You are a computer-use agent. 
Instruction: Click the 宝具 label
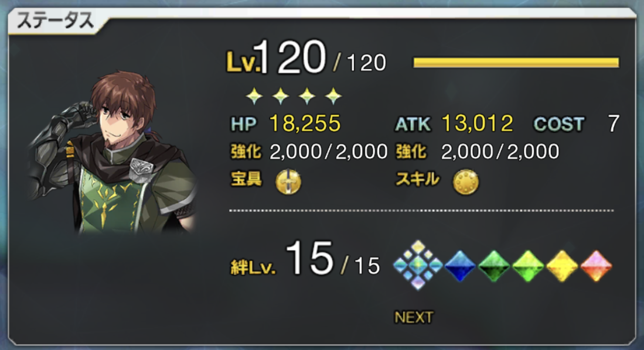click(x=247, y=179)
